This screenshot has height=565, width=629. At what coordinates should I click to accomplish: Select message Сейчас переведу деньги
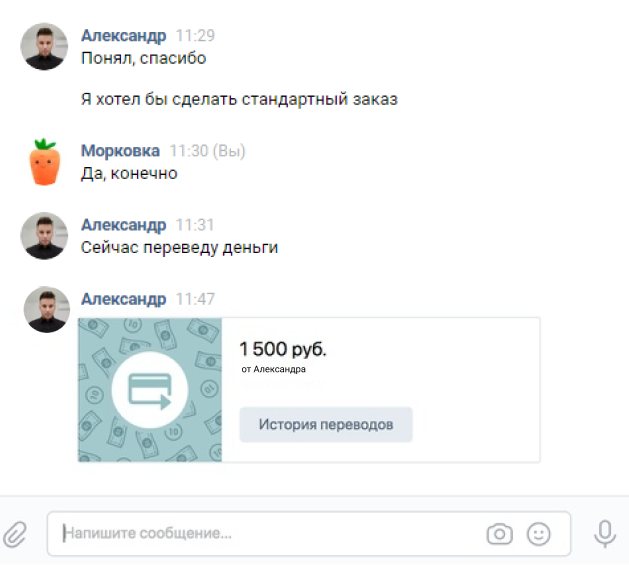pos(179,248)
